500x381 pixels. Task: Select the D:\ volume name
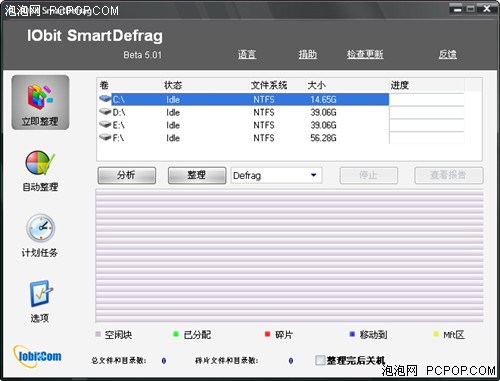[x=119, y=112]
